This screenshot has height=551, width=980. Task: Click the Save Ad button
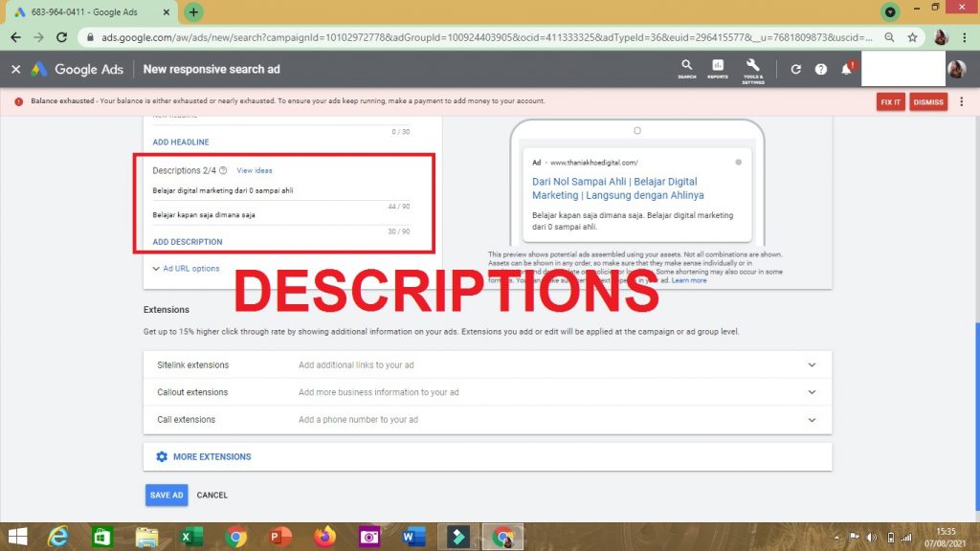point(167,496)
